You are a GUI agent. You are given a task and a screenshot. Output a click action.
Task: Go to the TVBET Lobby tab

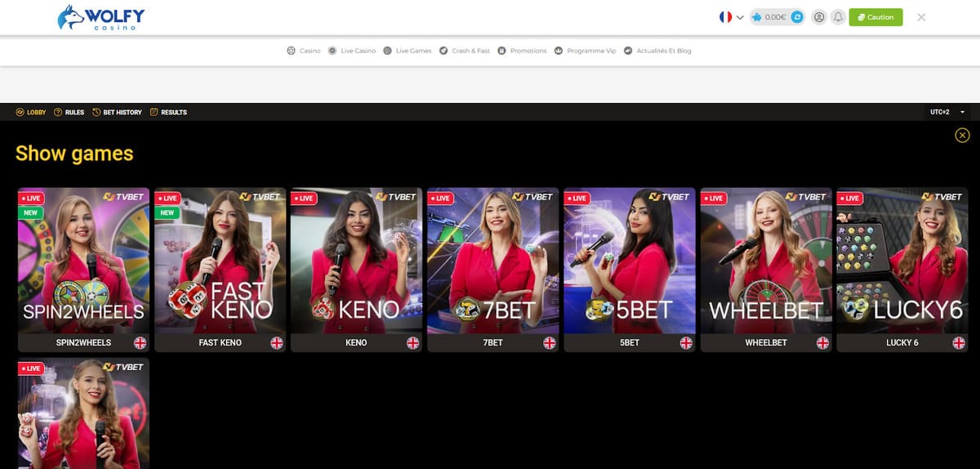pos(31,112)
